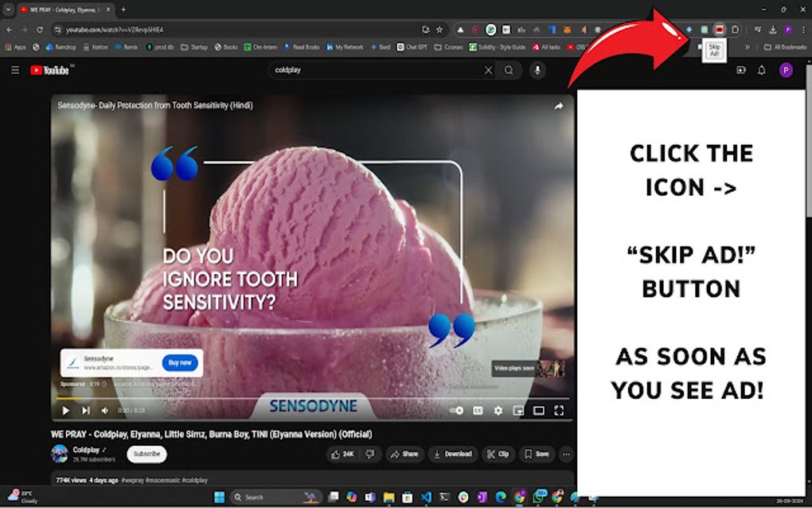Screen dimensions: 812x508
Task: Switch to theater mode
Action: [x=540, y=410]
